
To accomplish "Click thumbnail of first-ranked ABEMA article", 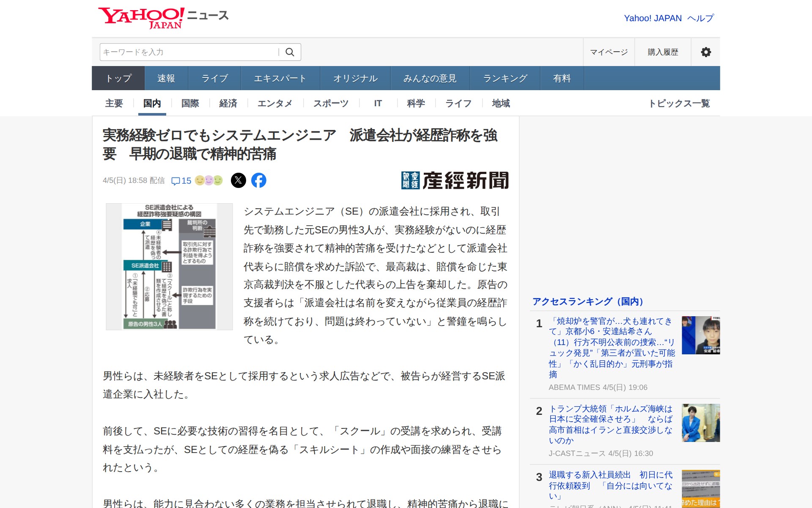I will [x=700, y=335].
